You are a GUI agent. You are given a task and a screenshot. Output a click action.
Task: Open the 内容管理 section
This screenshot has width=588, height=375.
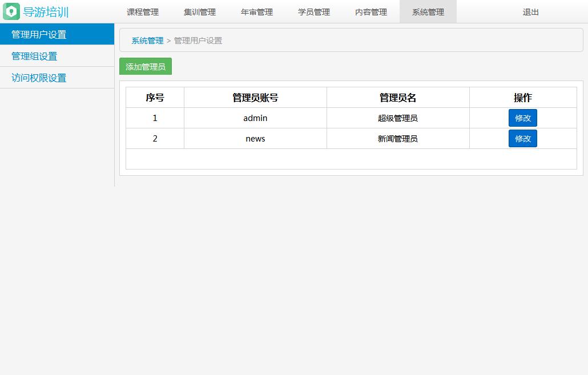(370, 11)
